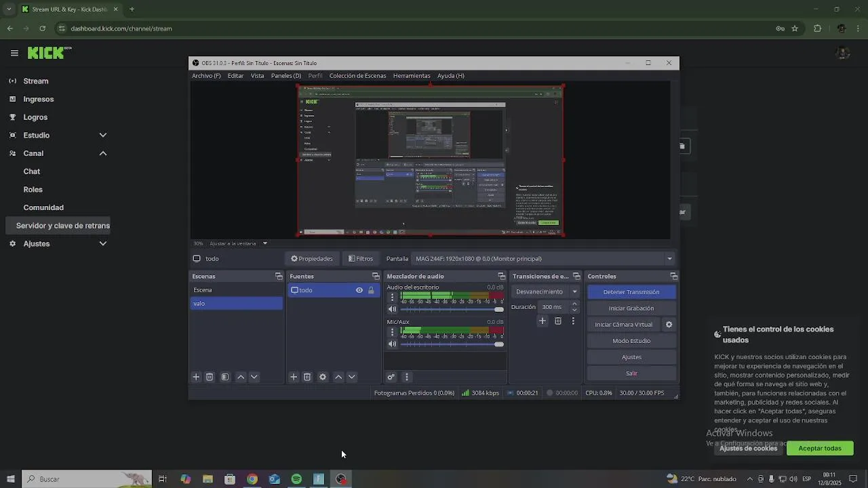Viewport: 868px width, 488px height.
Task: Click Iniciar Grabación button
Action: 631,308
